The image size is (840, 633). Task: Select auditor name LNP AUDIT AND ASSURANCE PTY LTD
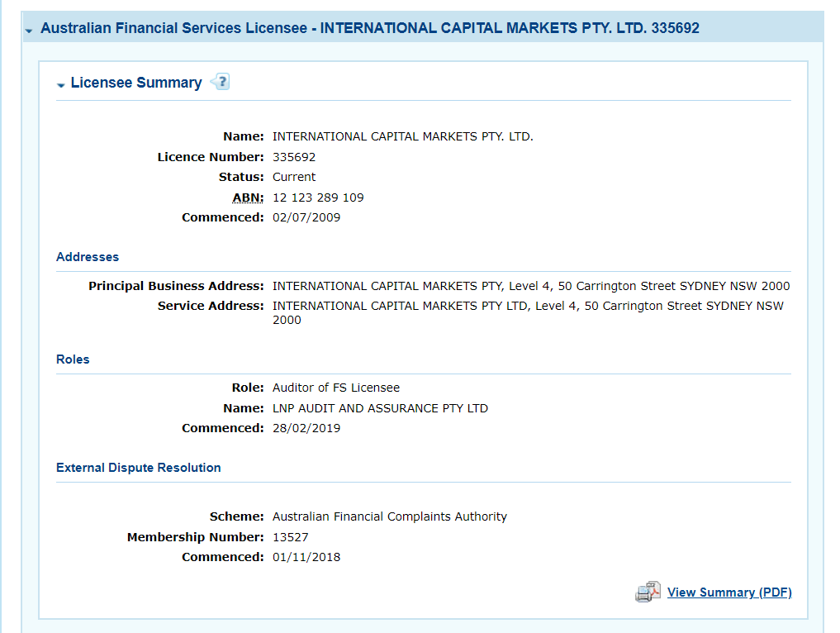pos(381,408)
